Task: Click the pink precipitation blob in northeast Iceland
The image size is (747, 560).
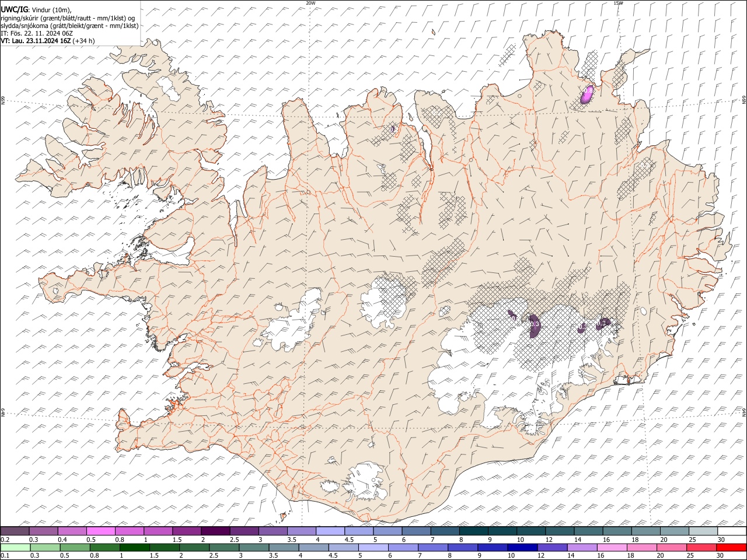Action: (x=587, y=94)
